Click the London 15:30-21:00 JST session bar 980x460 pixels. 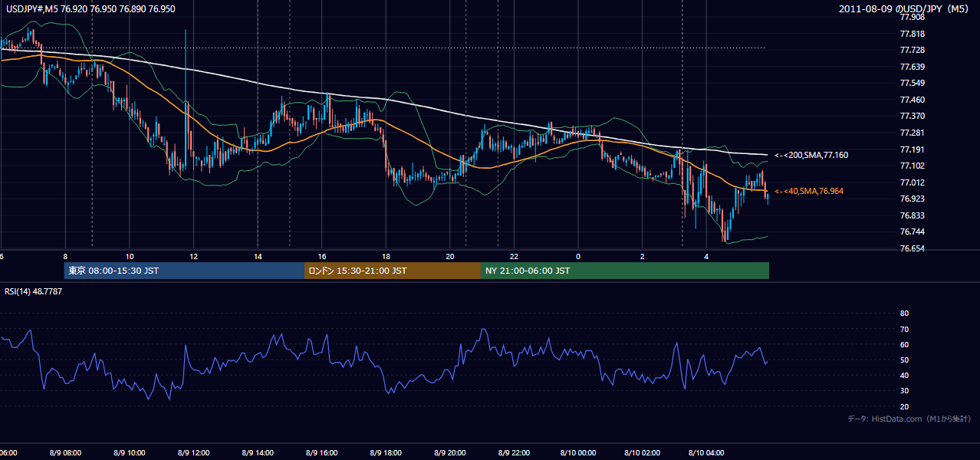click(393, 271)
